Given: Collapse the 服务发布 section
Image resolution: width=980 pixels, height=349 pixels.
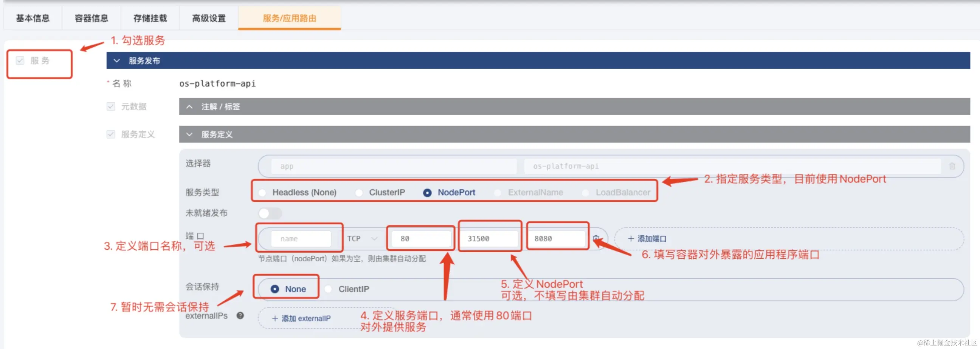Looking at the screenshot, I should 117,61.
